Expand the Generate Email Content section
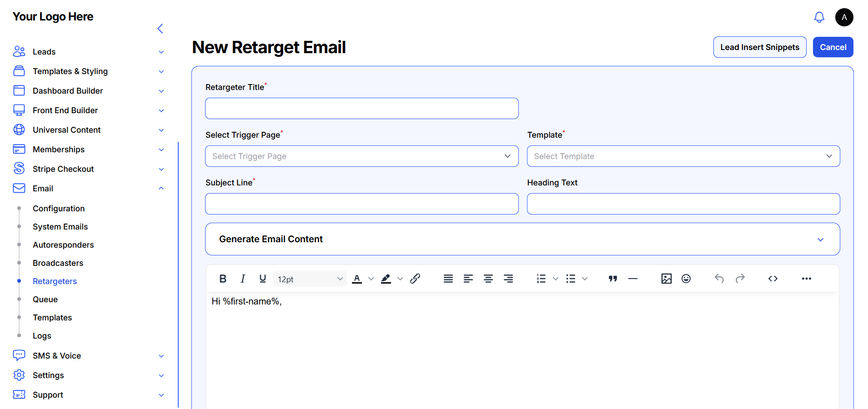The width and height of the screenshot is (868, 409). click(x=522, y=239)
